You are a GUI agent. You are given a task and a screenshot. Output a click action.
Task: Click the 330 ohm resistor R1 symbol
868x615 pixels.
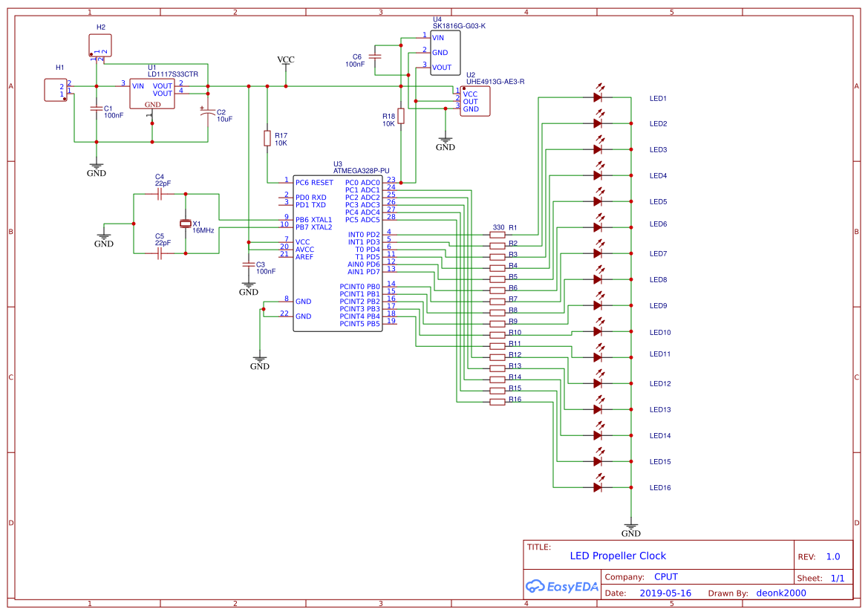[x=496, y=234]
